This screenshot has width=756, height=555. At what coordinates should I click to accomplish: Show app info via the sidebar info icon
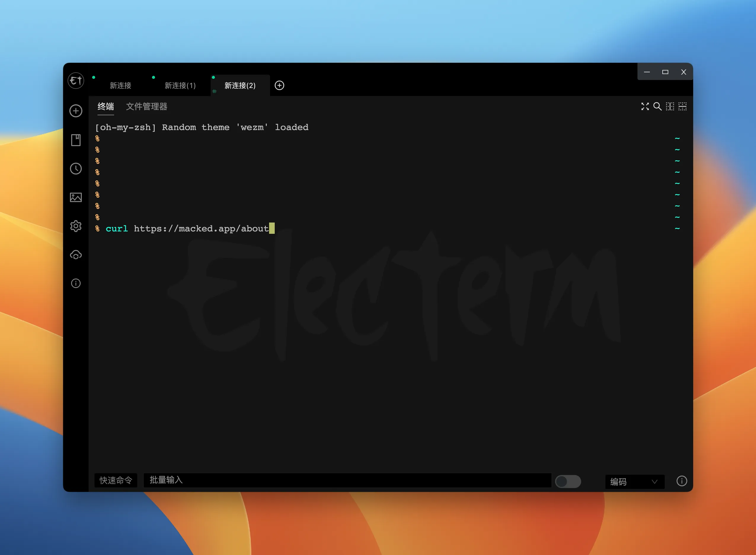coord(76,284)
